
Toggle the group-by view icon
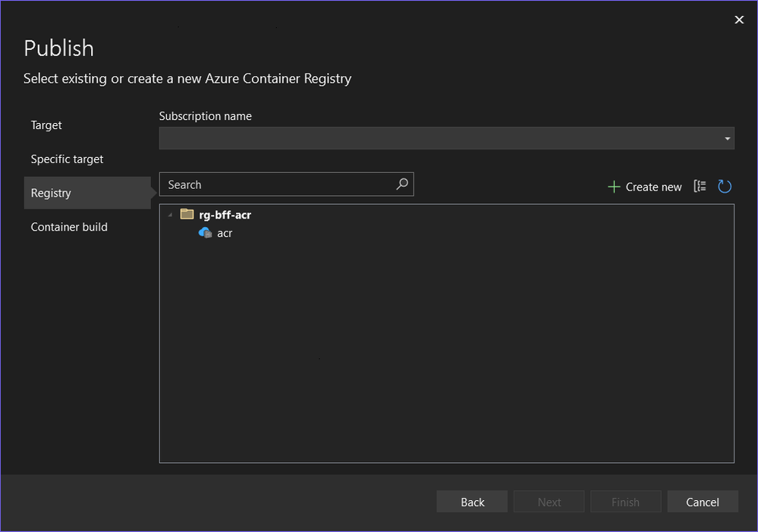[x=700, y=186]
